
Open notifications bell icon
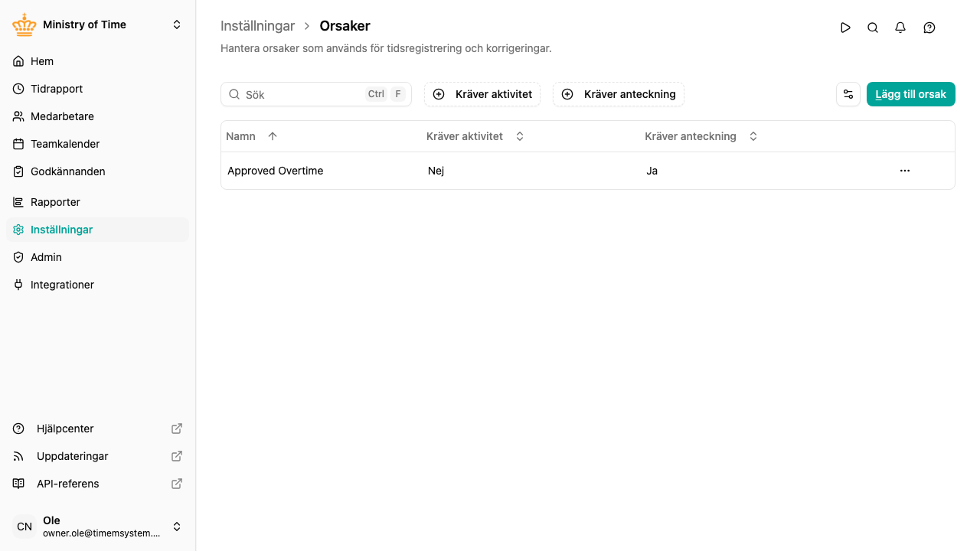(900, 28)
